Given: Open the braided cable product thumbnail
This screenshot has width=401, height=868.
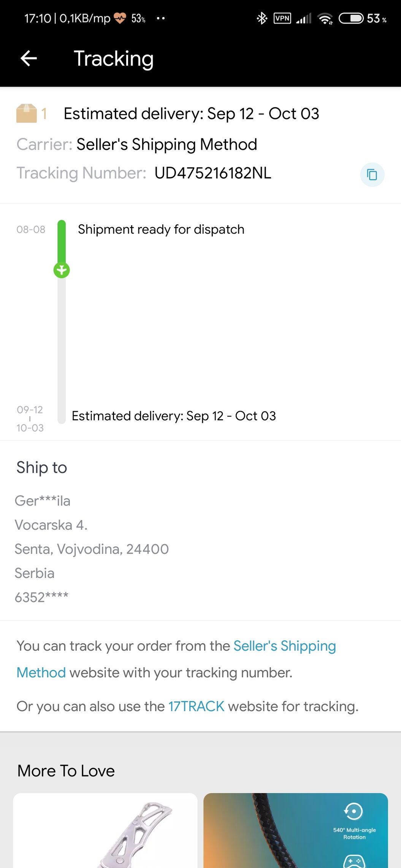Looking at the screenshot, I should pos(296,830).
